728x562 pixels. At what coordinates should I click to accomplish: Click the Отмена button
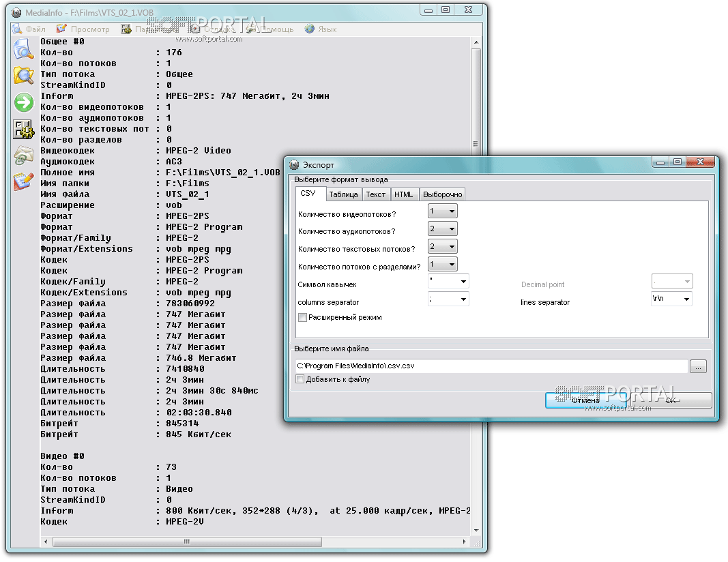pos(586,400)
